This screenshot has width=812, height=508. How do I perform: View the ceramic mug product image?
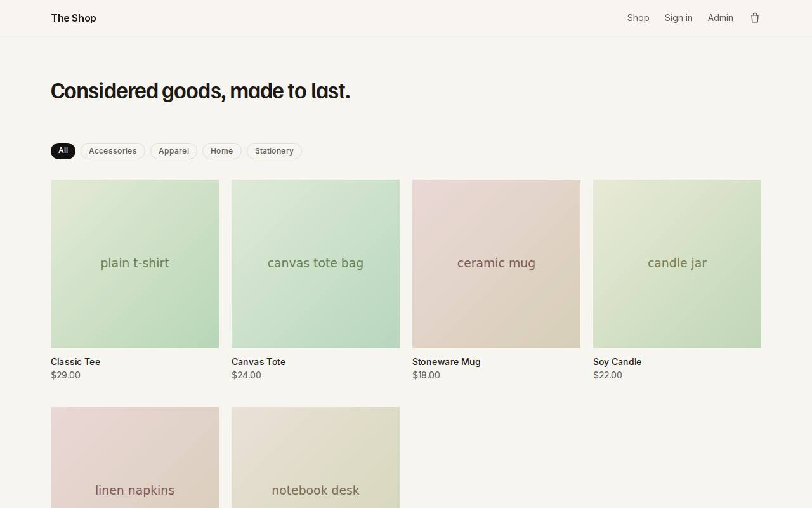[496, 264]
